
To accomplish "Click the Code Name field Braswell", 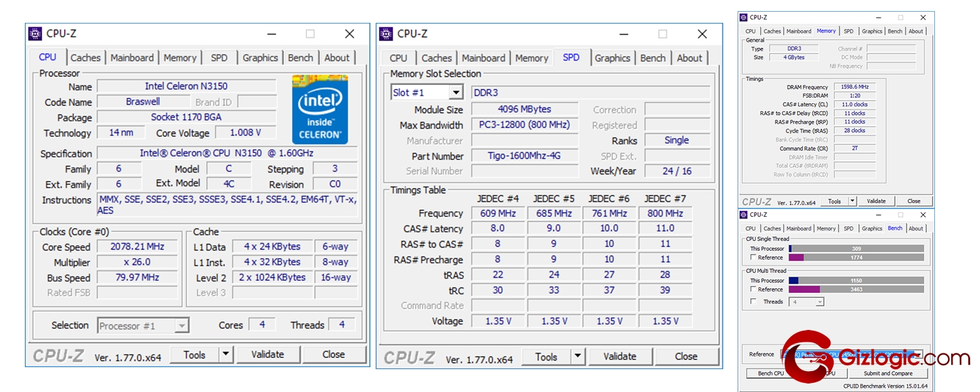I will tap(143, 102).
